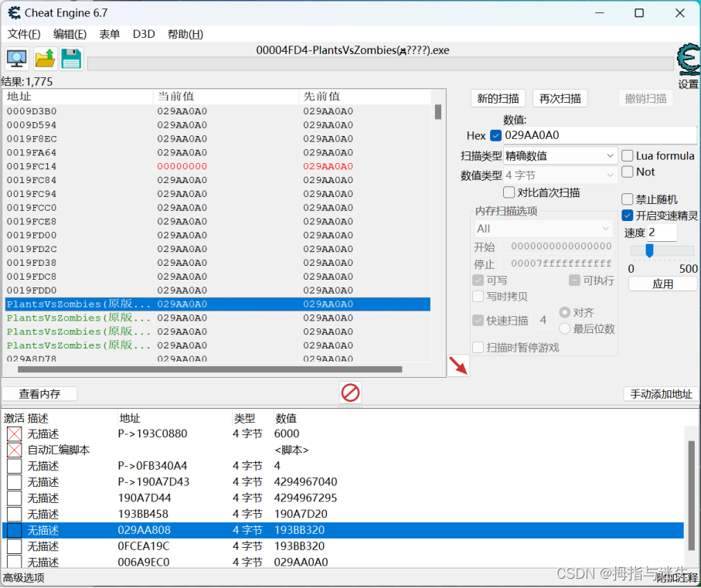Click the 当前值 column header
The height and width of the screenshot is (588, 701).
click(226, 97)
